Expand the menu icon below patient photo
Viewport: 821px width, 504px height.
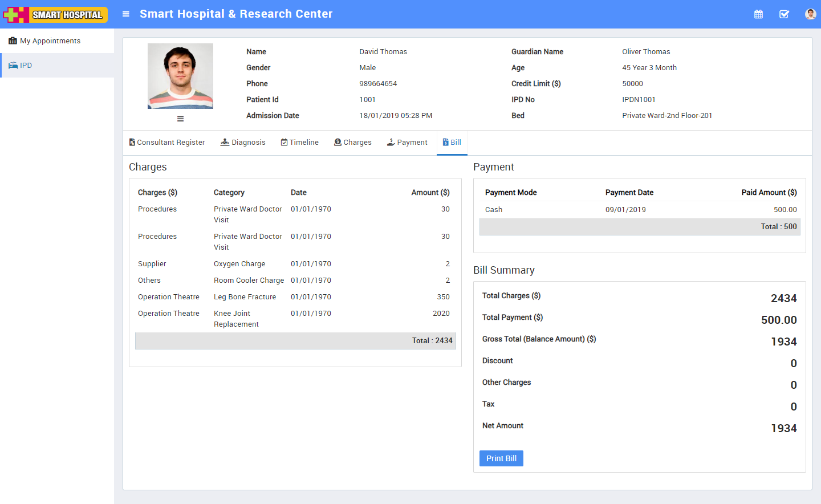point(180,119)
